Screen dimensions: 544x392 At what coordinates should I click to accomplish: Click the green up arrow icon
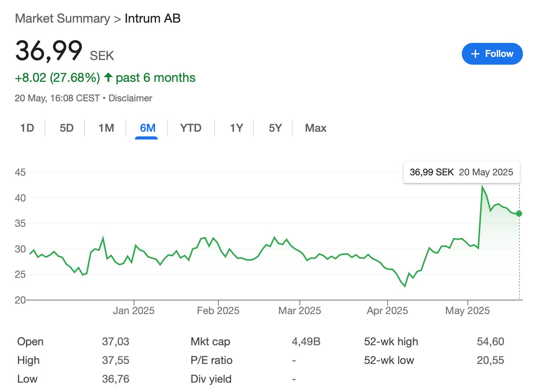108,78
